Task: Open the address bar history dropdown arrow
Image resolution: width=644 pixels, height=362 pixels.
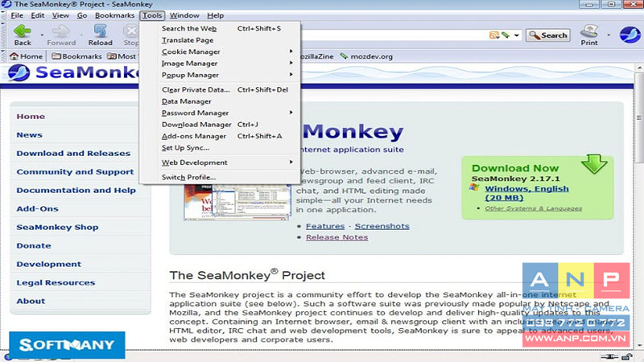Action: click(x=516, y=35)
